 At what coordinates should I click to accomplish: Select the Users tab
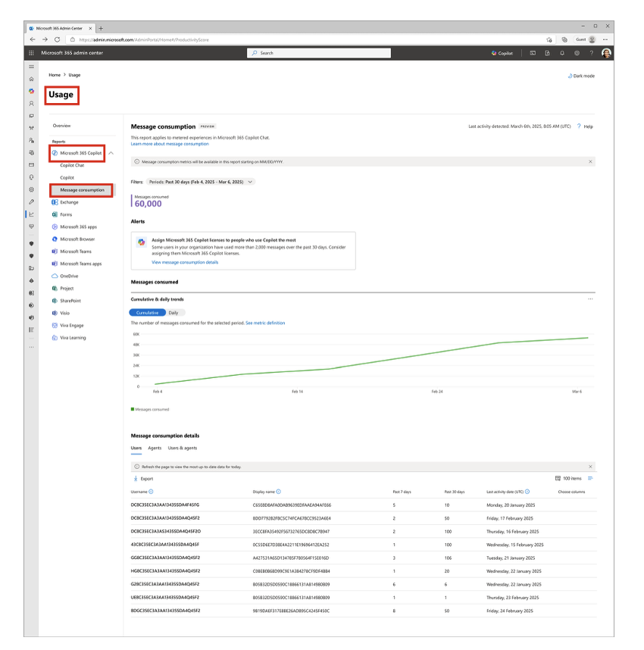[136, 448]
